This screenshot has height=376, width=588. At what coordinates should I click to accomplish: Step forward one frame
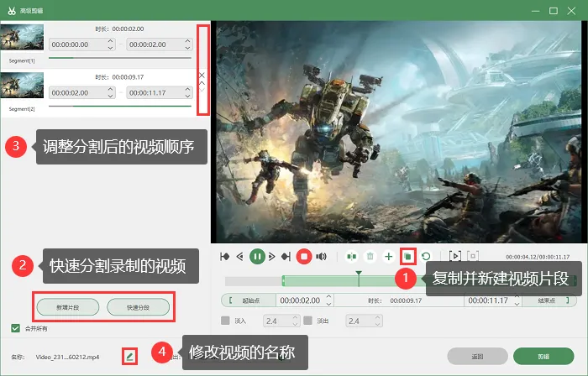[x=272, y=257]
